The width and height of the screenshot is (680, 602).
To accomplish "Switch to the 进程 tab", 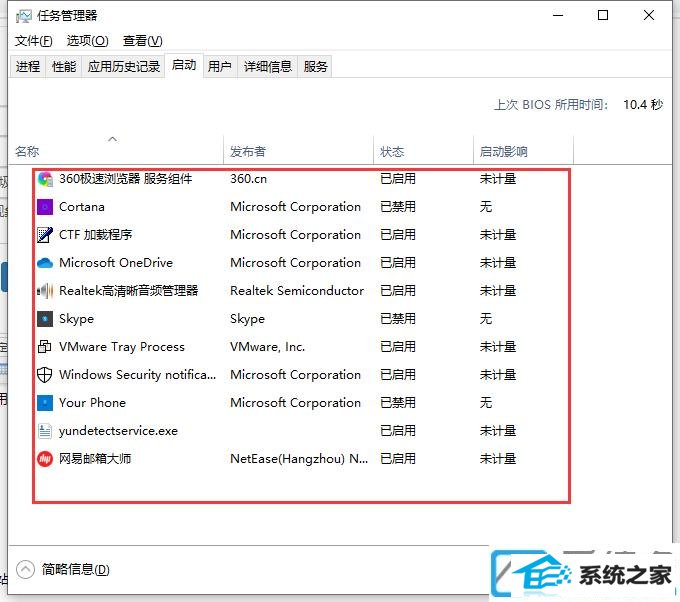I will tap(28, 66).
